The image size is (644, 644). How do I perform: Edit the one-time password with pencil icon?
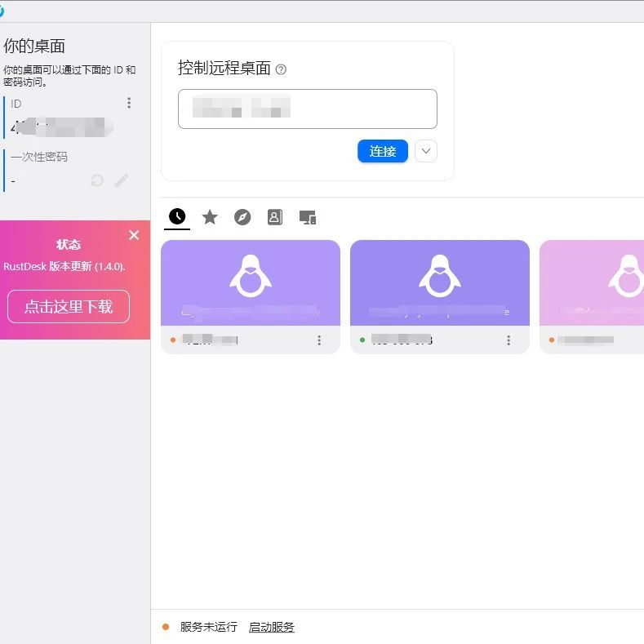(x=122, y=180)
